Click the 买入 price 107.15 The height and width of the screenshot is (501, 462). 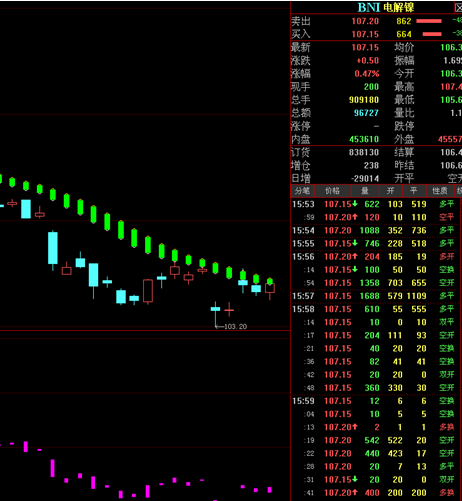(365, 34)
